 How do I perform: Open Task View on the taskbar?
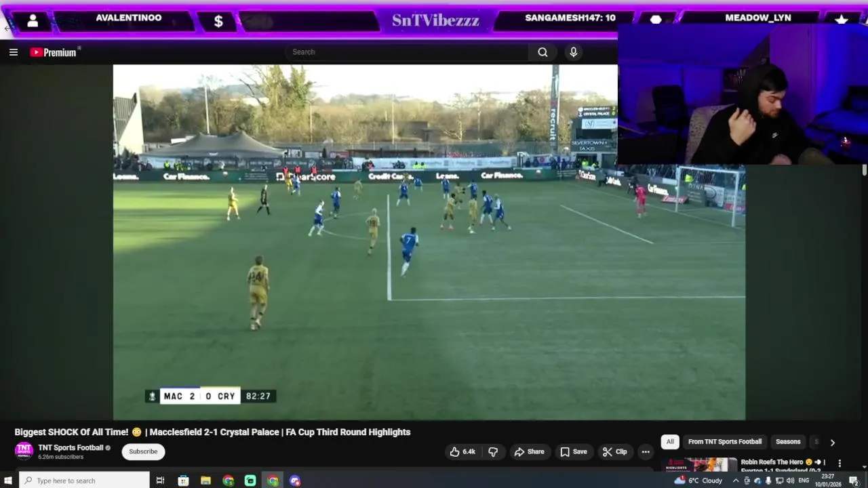coord(160,481)
